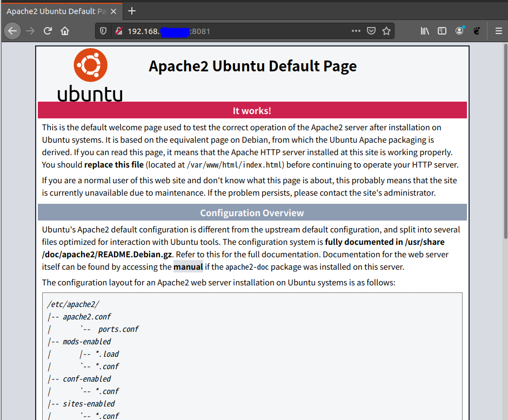Save the page to Pocket
This screenshot has width=508, height=420.
tap(371, 31)
